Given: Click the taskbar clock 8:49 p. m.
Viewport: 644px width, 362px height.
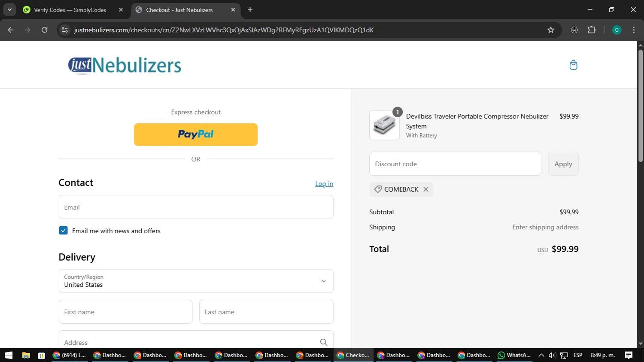Looking at the screenshot, I should [603, 355].
